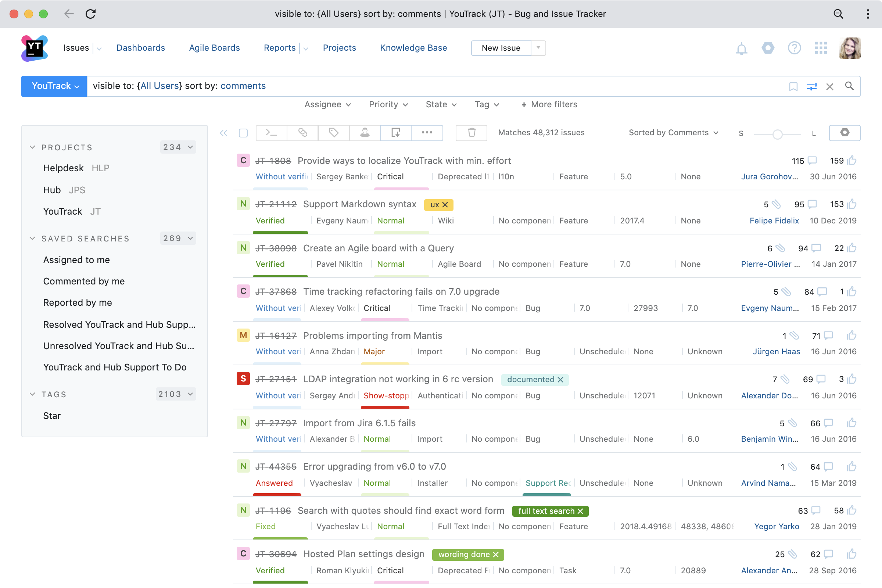Open issue Time tracking refactoring fails

tap(401, 292)
